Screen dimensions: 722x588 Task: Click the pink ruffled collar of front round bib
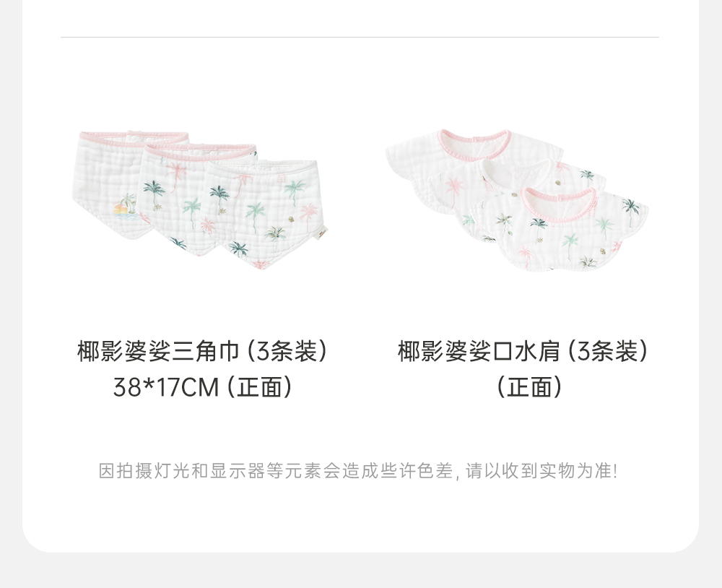(559, 203)
